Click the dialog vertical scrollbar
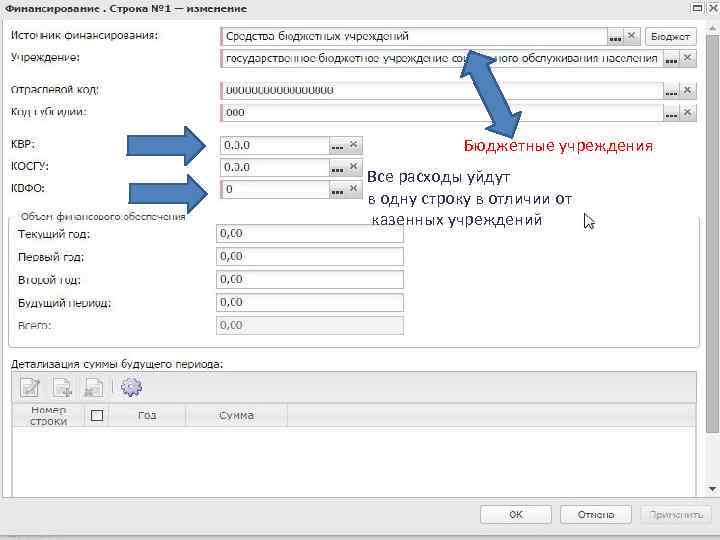The image size is (720, 540). pyautogui.click(x=712, y=234)
